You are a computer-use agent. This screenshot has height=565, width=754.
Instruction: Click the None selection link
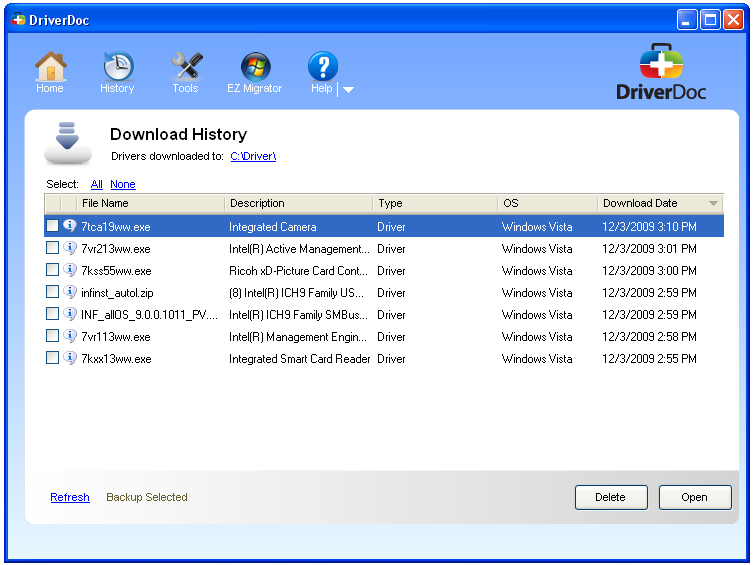tap(123, 184)
